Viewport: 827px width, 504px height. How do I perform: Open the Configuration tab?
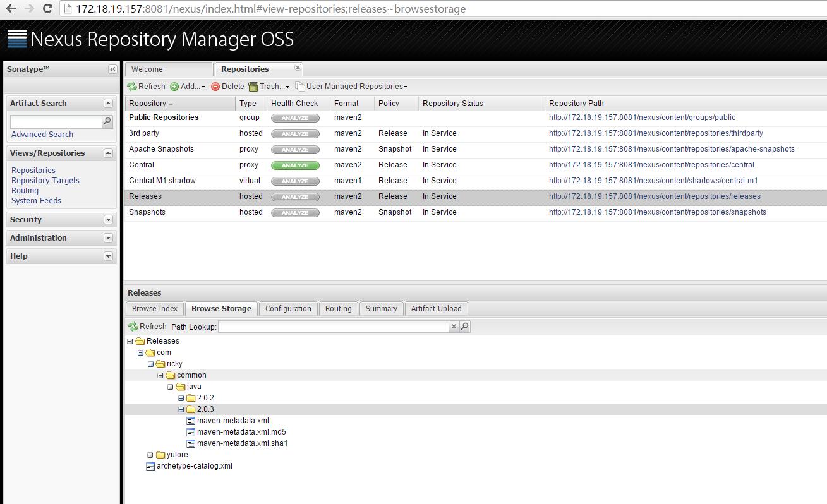[288, 309]
